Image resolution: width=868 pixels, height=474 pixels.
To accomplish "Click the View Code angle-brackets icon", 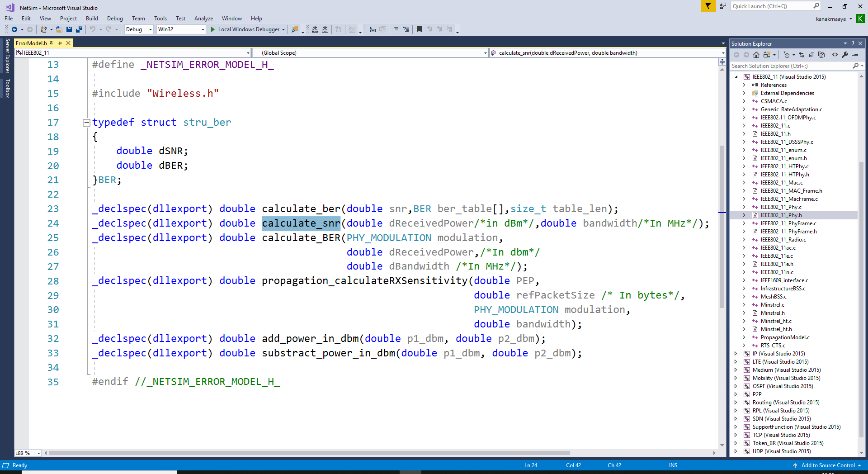I will [835, 55].
